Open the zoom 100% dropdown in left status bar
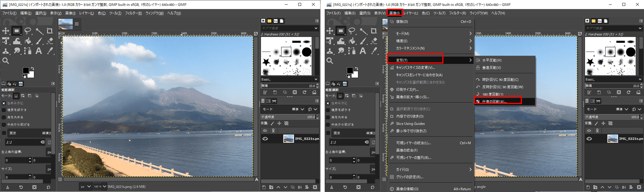Image resolution: width=644 pixels, height=192 pixels. 100,187
